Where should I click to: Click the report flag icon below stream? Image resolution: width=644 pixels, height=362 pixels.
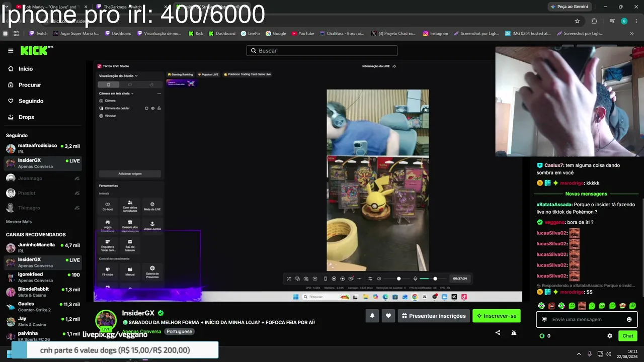pos(514,332)
